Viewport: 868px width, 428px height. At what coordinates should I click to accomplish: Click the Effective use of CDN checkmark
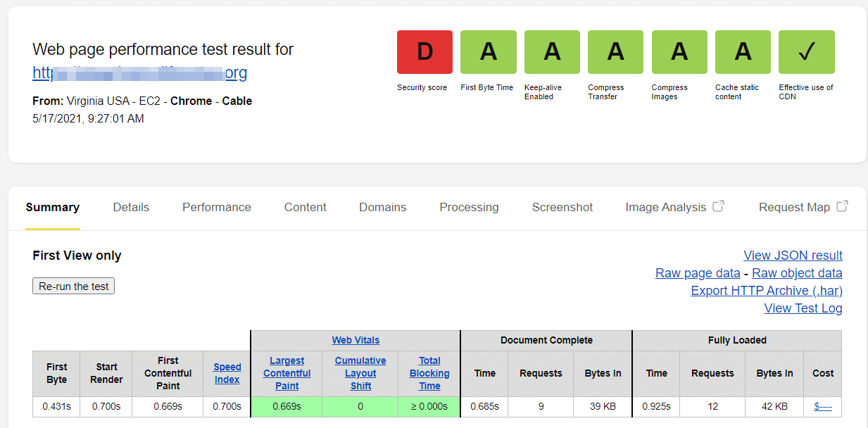[806, 52]
